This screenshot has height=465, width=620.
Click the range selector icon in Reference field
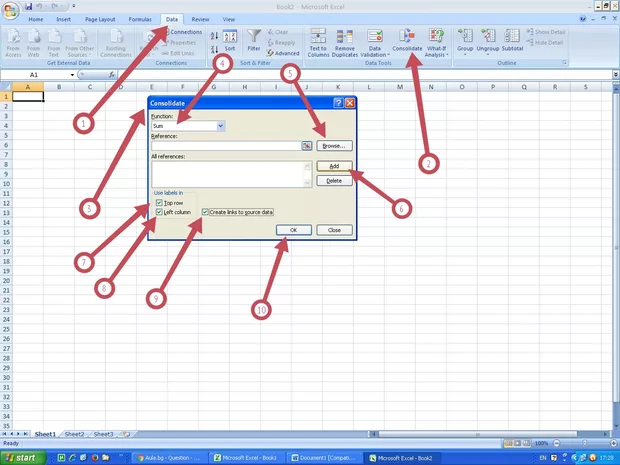[x=306, y=146]
